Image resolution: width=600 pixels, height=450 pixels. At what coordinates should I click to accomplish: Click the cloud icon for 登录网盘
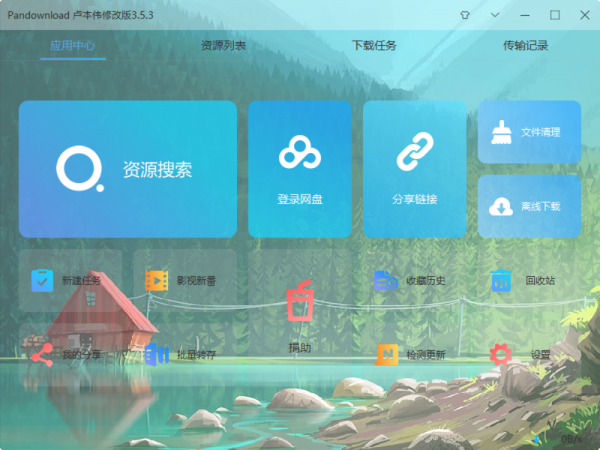click(300, 152)
